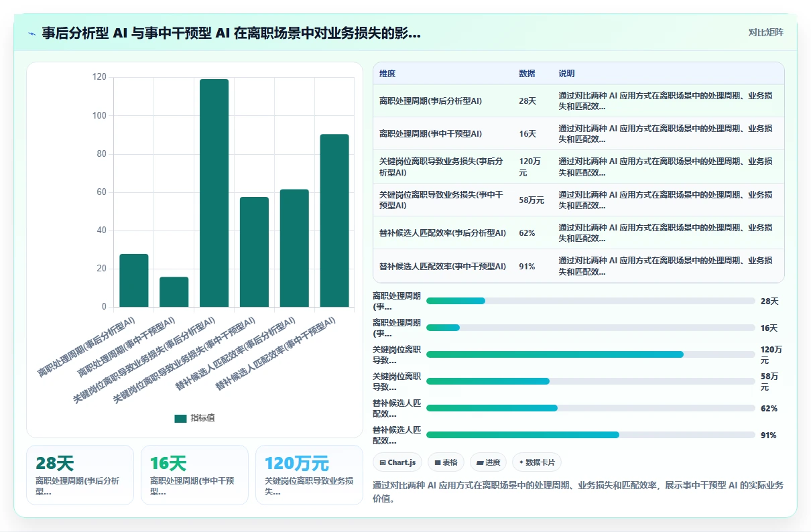
Task: Click the 数据 column header
Action: (x=527, y=74)
